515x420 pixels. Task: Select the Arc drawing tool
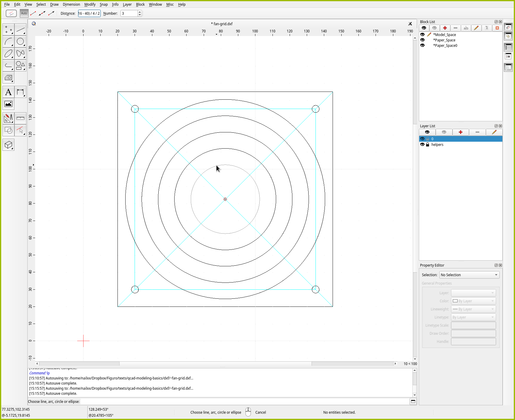tap(8, 41)
